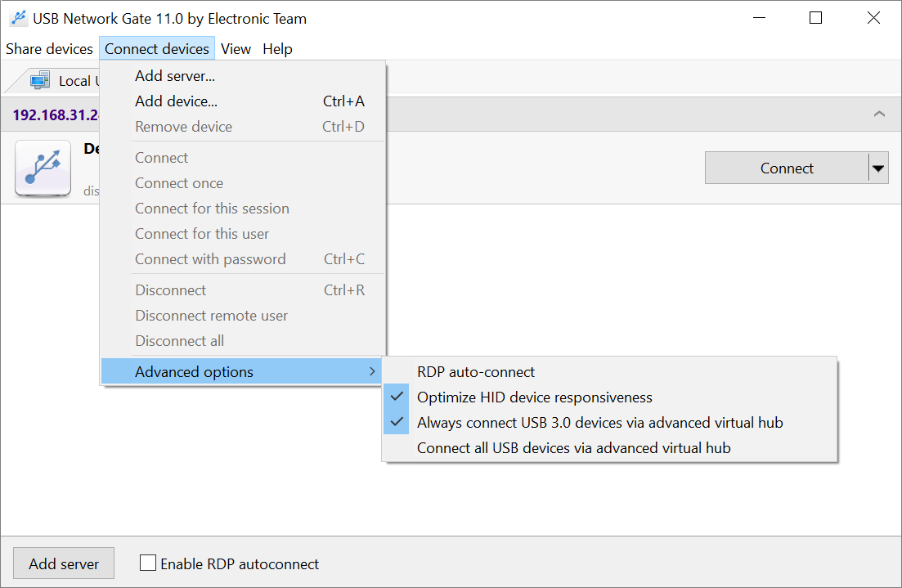
Task: Select Disconnect all entry
Action: point(242,340)
